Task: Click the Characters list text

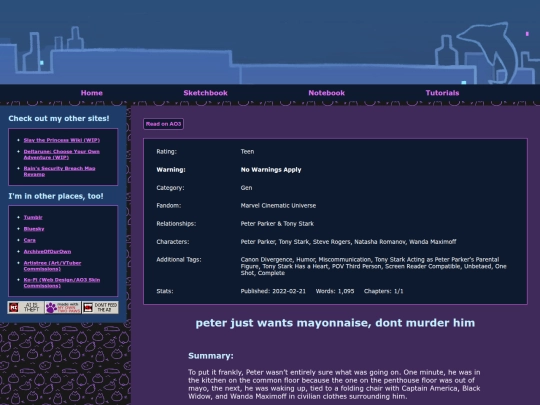Action: (348, 242)
